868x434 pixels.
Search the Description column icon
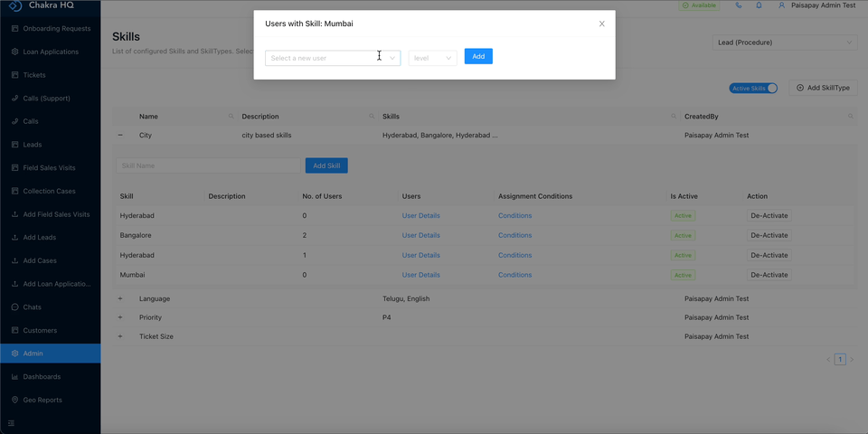click(372, 117)
